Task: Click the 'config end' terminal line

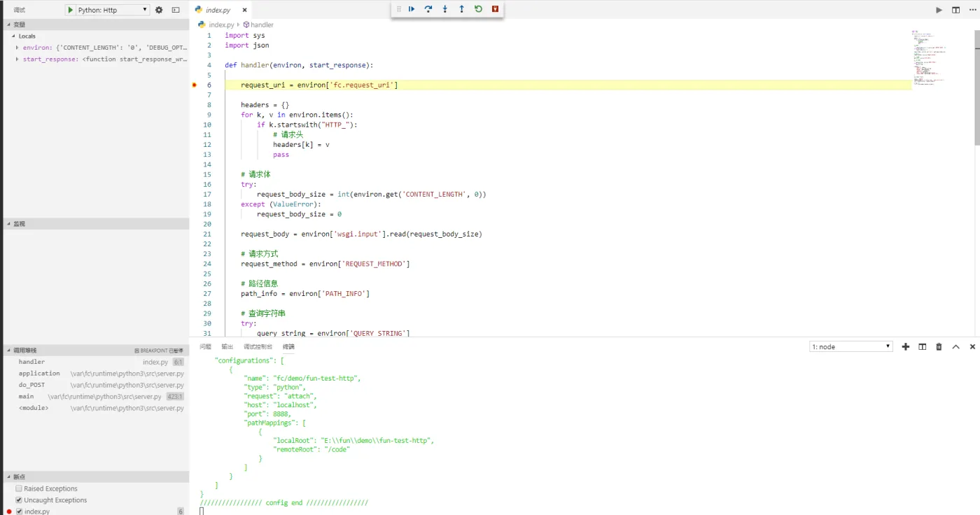Action: tap(283, 502)
